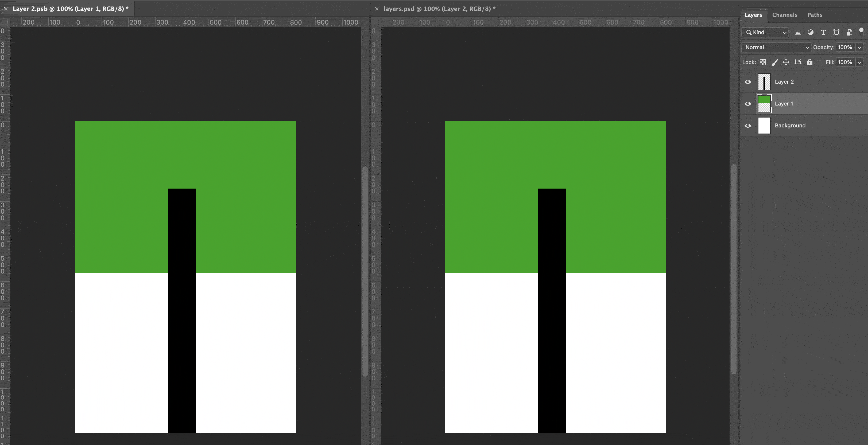This screenshot has width=868, height=445.
Task: Switch to the Channels tab
Action: pos(784,15)
